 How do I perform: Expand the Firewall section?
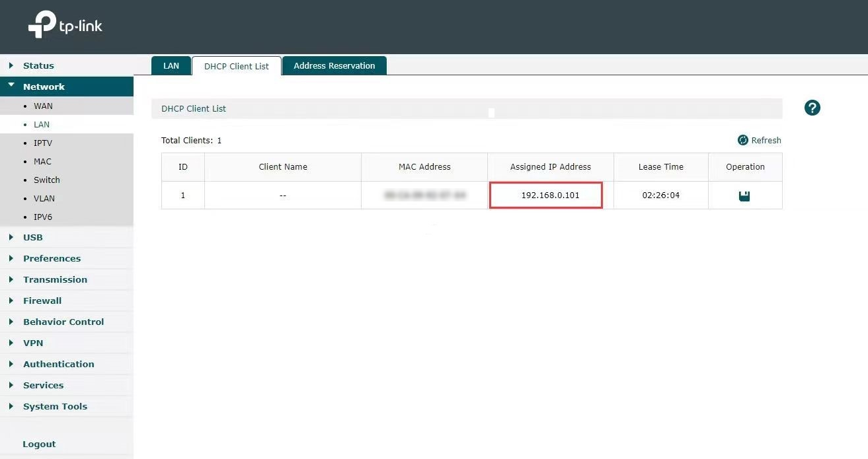(42, 300)
